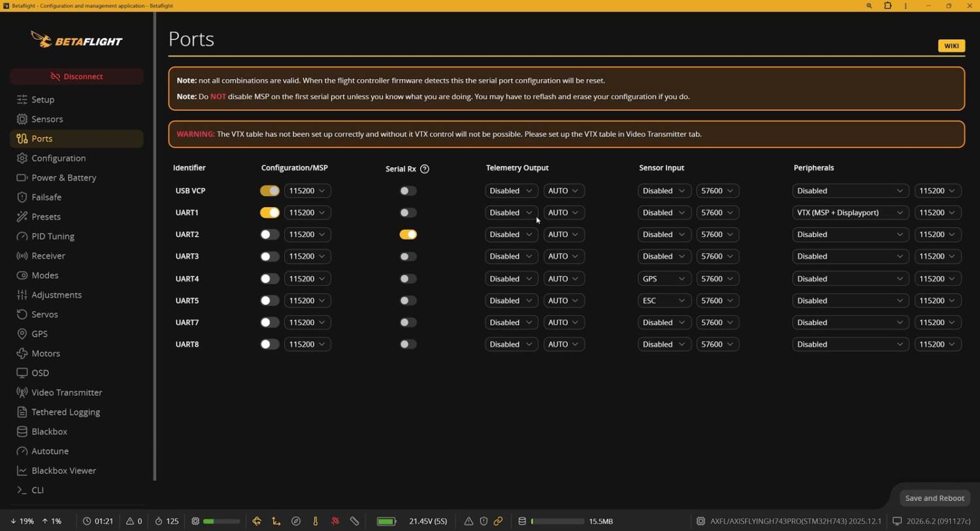Click the Disconnect button
This screenshot has width=980, height=531.
pos(76,76)
